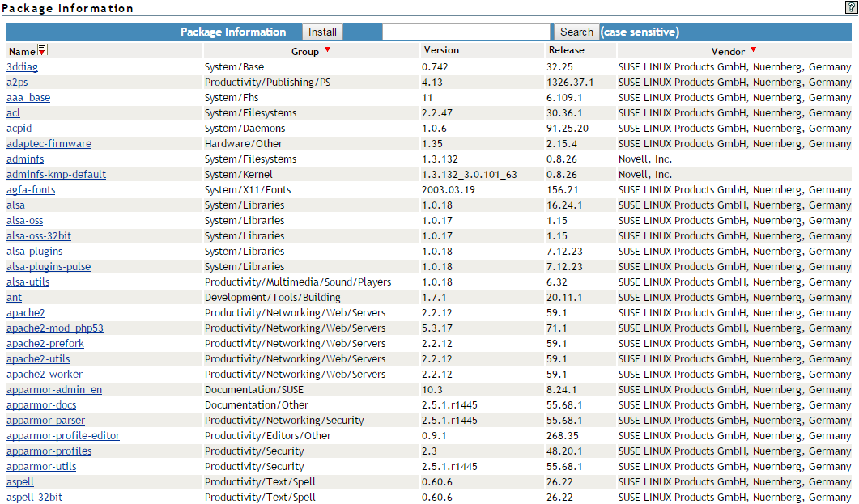Viewport: 859px width, 504px height.
Task: Select the aaa_base package link
Action: click(28, 98)
